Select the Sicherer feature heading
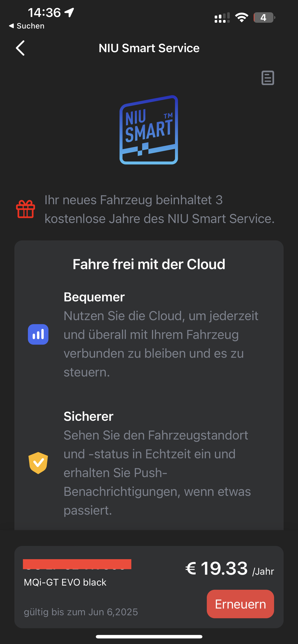This screenshot has width=298, height=644. [88, 416]
